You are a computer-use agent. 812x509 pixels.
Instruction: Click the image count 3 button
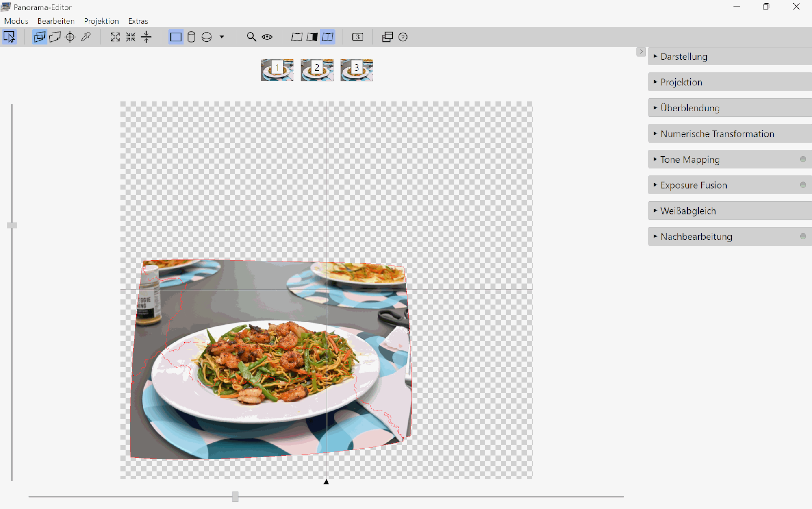[x=357, y=37]
